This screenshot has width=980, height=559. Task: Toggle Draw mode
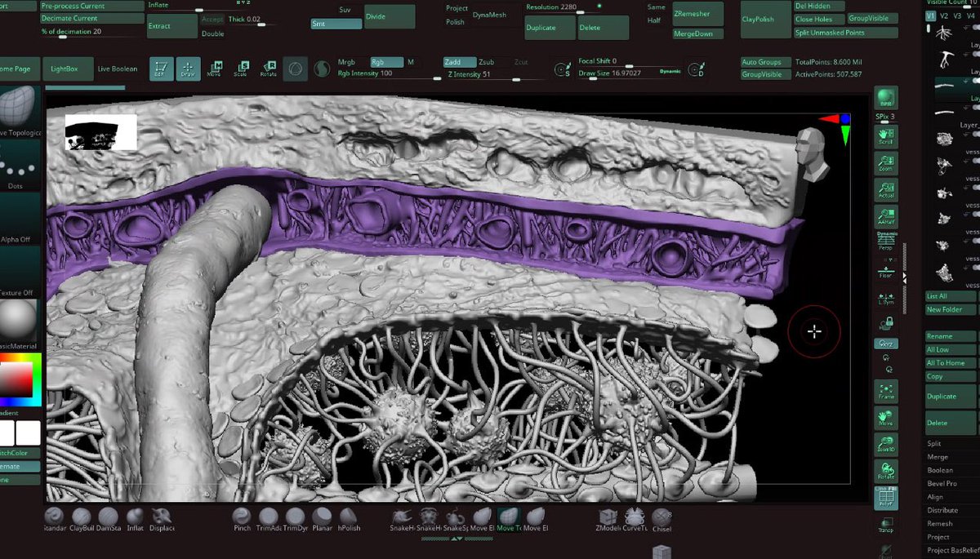(188, 69)
